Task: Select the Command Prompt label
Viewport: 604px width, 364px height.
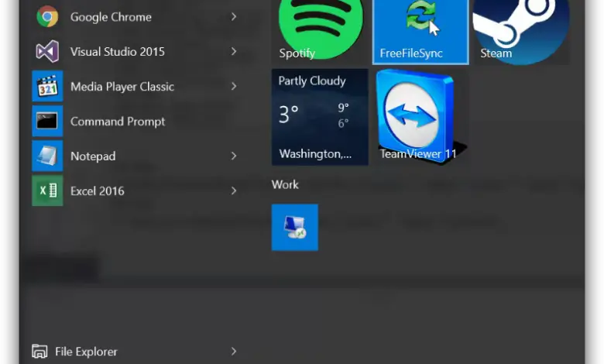Action: click(118, 122)
